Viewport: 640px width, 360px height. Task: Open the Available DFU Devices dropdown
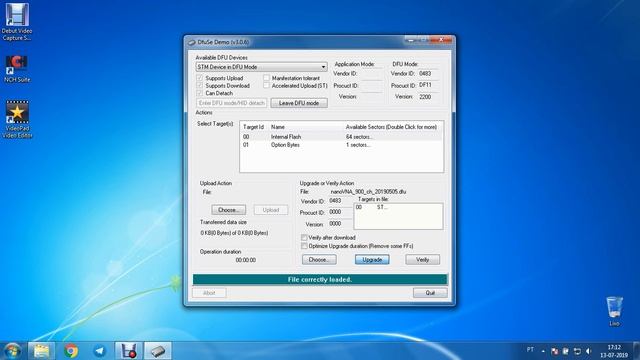tap(261, 67)
